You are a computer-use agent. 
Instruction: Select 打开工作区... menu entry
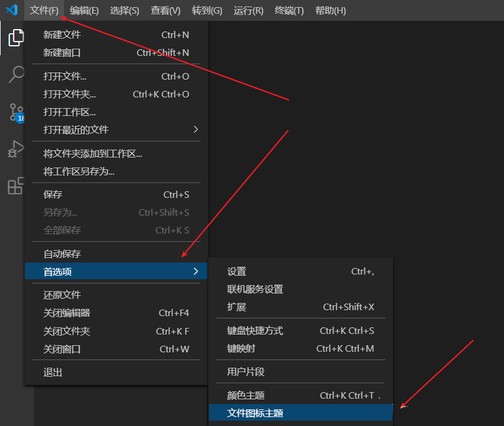click(x=116, y=112)
